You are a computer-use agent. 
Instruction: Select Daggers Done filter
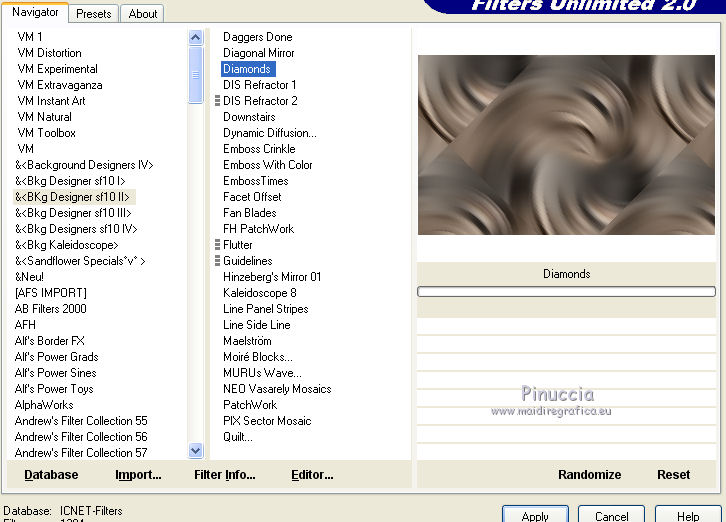pos(257,37)
